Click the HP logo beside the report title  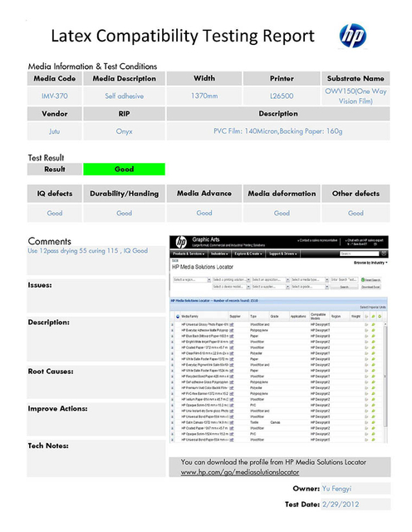tap(353, 36)
